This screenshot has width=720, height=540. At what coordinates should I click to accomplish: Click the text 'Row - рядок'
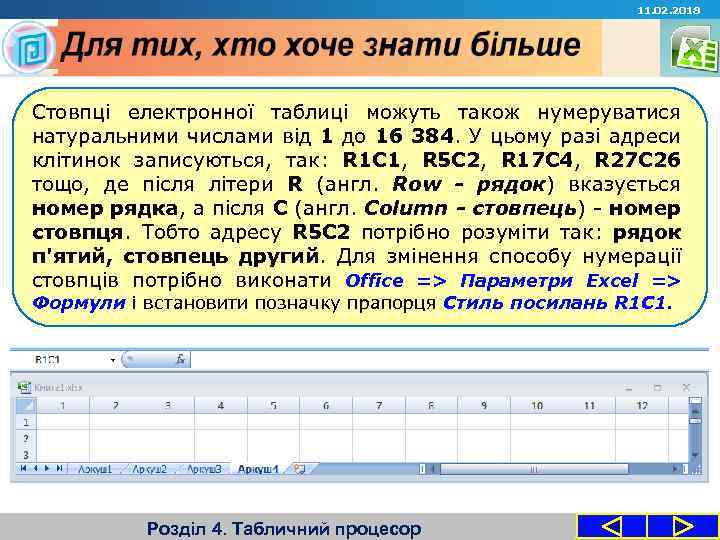coord(469,185)
